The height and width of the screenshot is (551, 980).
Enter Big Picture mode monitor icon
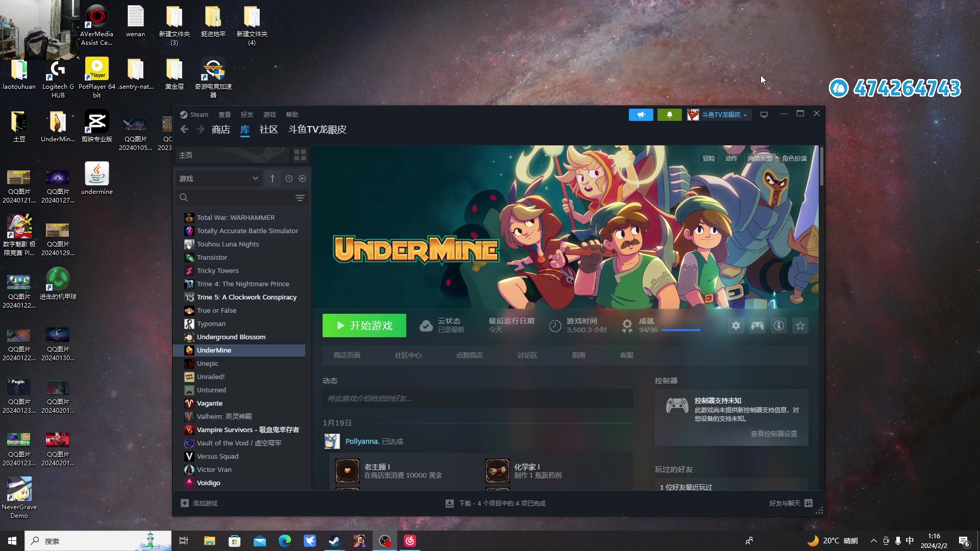click(x=764, y=115)
